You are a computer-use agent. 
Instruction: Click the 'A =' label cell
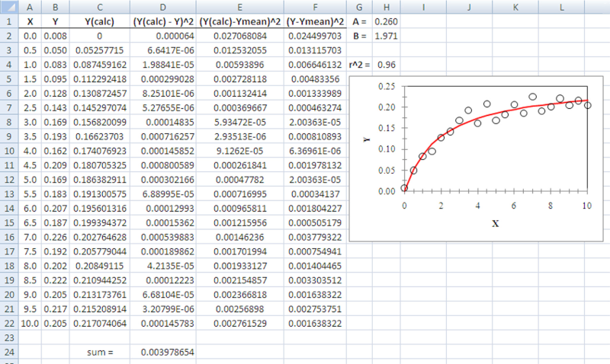[x=359, y=21]
